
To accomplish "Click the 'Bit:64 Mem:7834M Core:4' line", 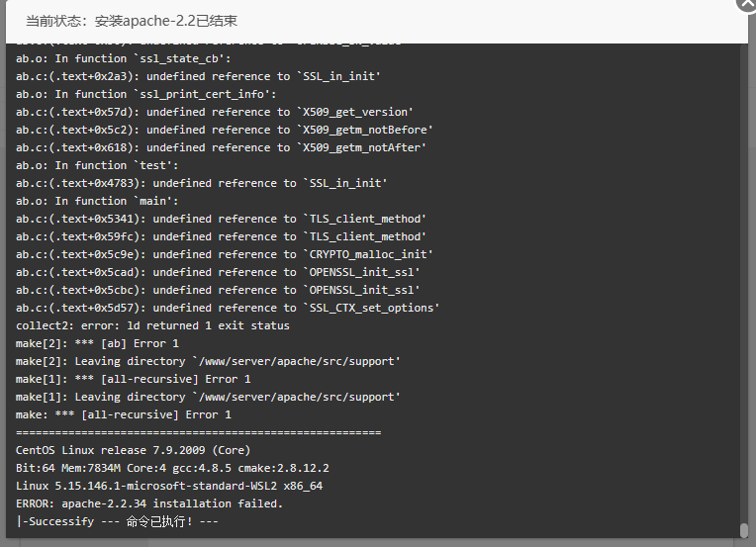I will point(172,468).
